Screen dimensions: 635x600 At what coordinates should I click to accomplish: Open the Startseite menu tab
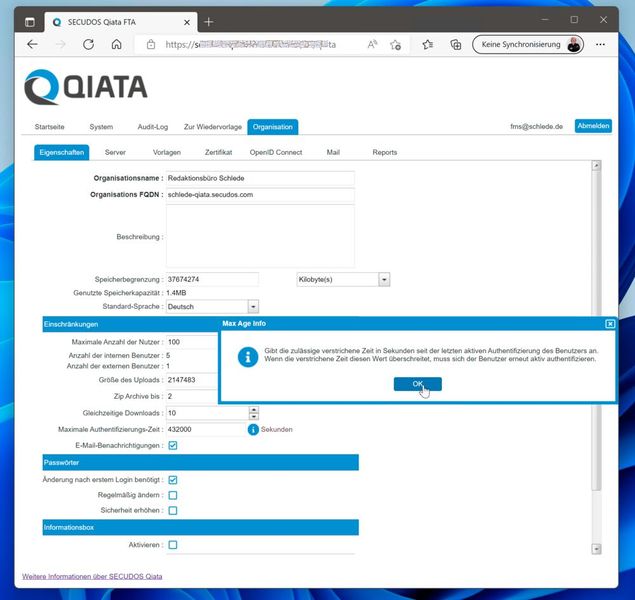click(49, 127)
